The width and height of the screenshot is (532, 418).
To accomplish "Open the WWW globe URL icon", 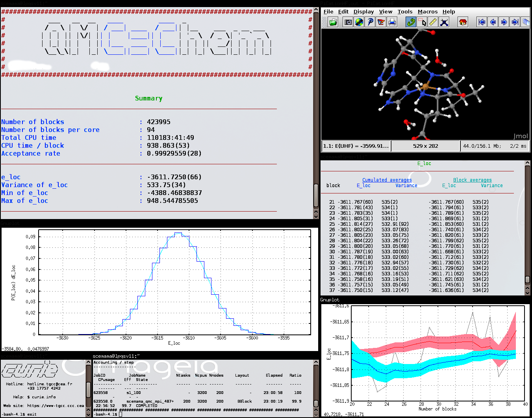I will (359, 22).
